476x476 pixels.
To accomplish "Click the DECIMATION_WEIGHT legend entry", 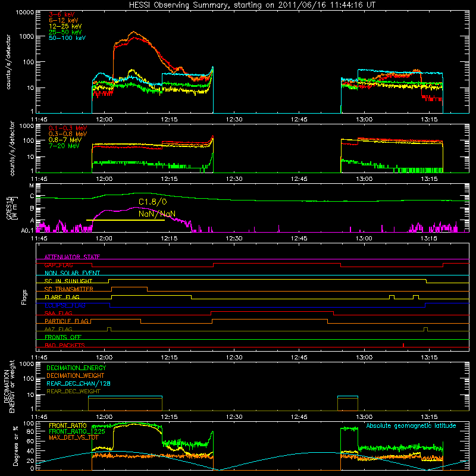I will tap(76, 375).
